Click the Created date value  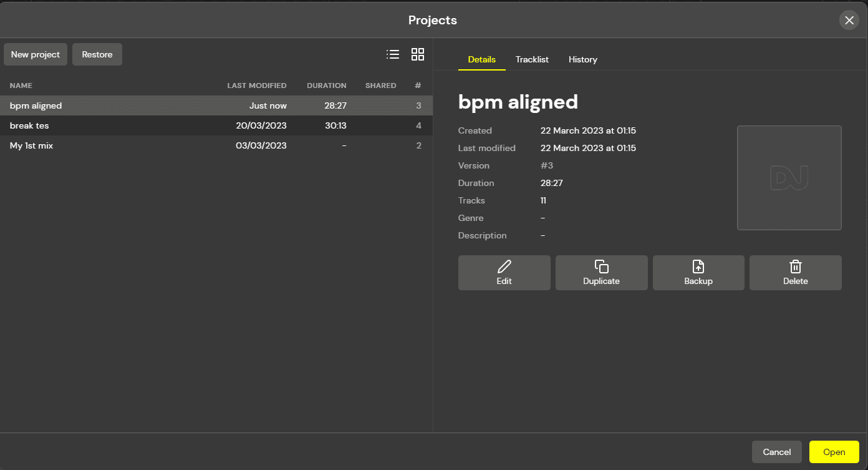[588, 130]
